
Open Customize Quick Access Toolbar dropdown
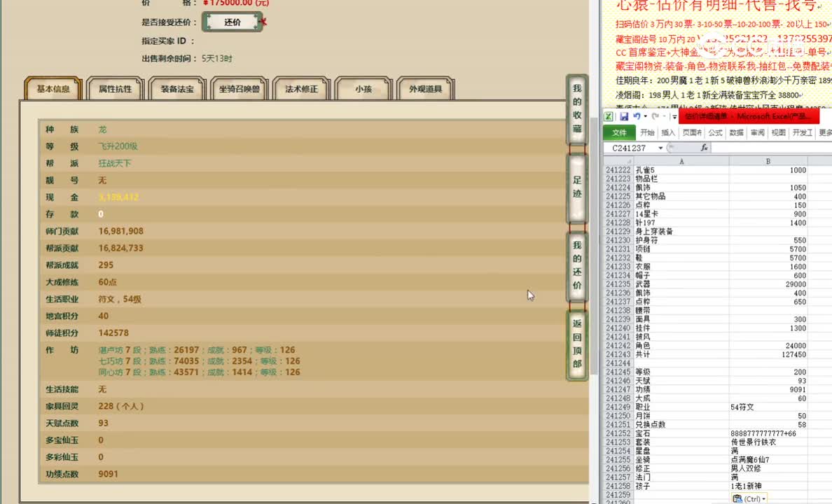coord(674,117)
